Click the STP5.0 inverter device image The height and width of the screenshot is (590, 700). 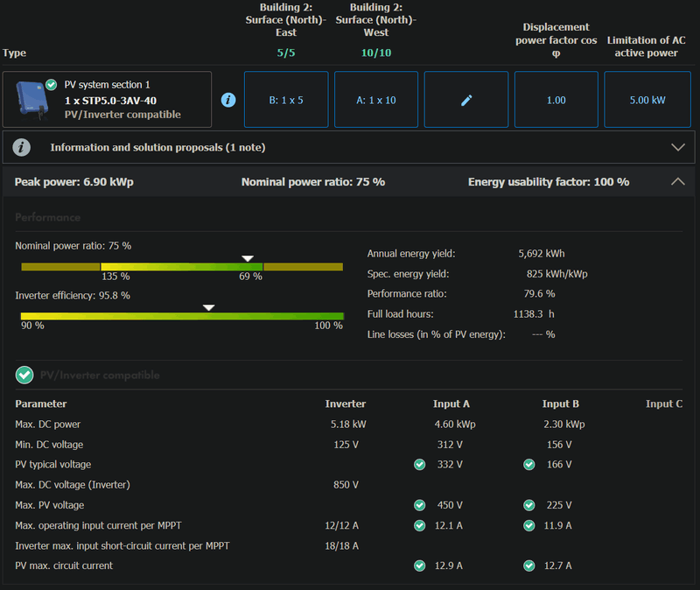click(31, 101)
